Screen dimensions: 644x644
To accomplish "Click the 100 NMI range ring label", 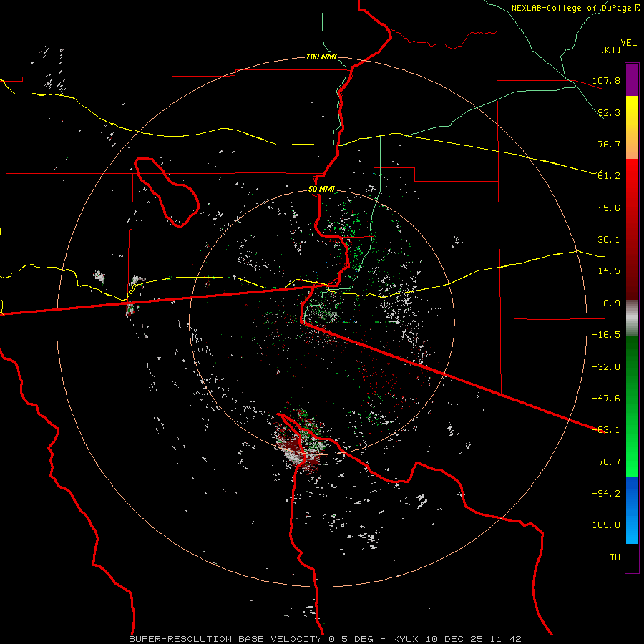I will point(321,57).
